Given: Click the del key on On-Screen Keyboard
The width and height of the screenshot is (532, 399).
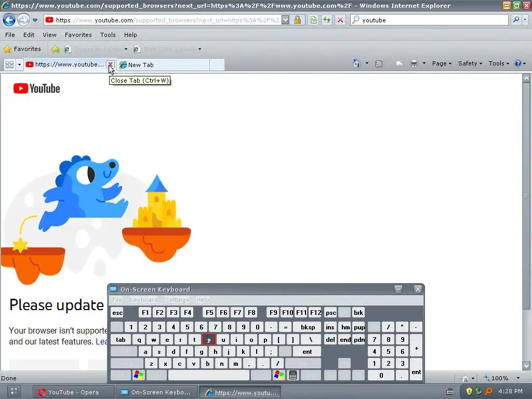Looking at the screenshot, I should [330, 340].
